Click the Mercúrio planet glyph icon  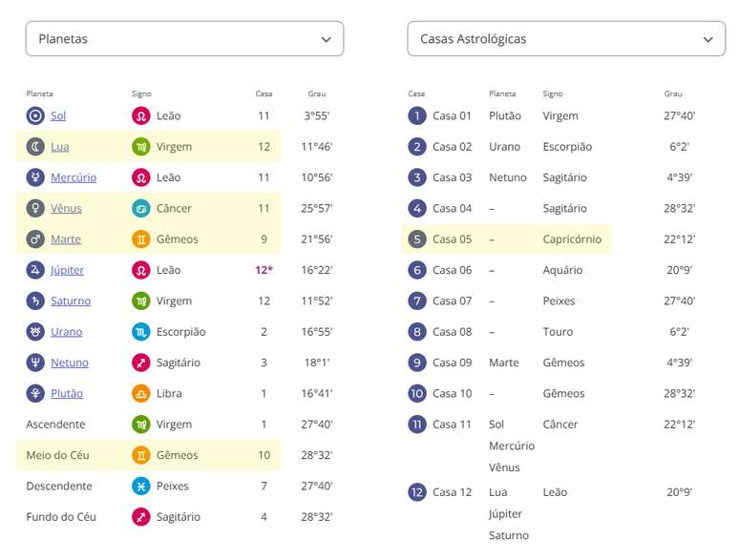(x=35, y=177)
